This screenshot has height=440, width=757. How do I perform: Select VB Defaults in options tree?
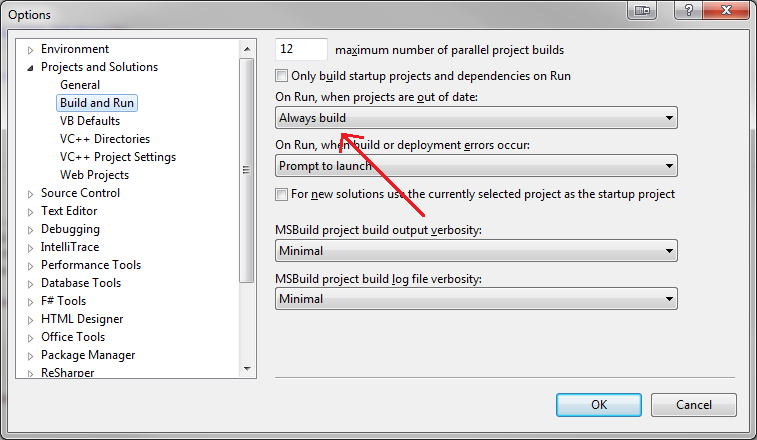89,121
